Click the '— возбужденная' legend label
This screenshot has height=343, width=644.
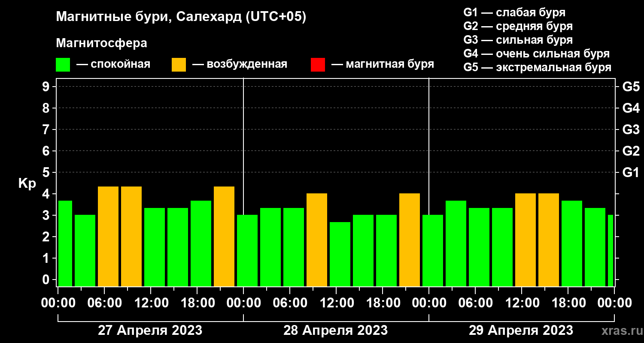(x=240, y=64)
